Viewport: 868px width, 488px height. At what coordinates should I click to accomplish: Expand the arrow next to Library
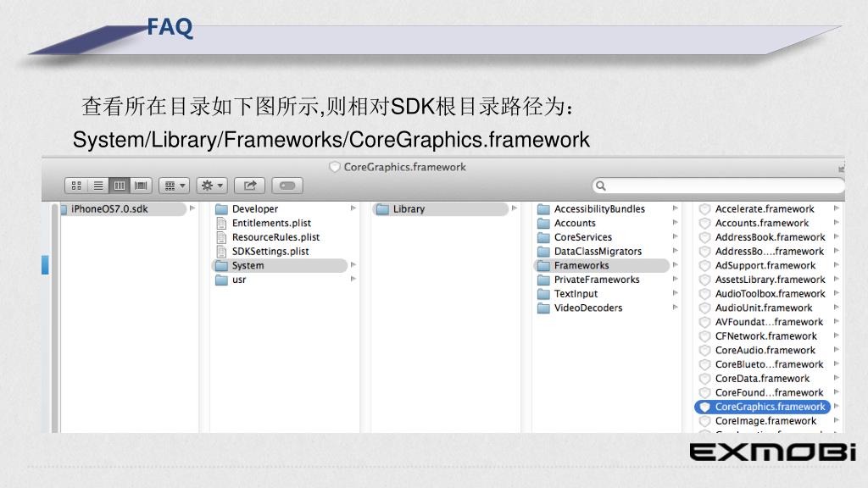pos(515,208)
